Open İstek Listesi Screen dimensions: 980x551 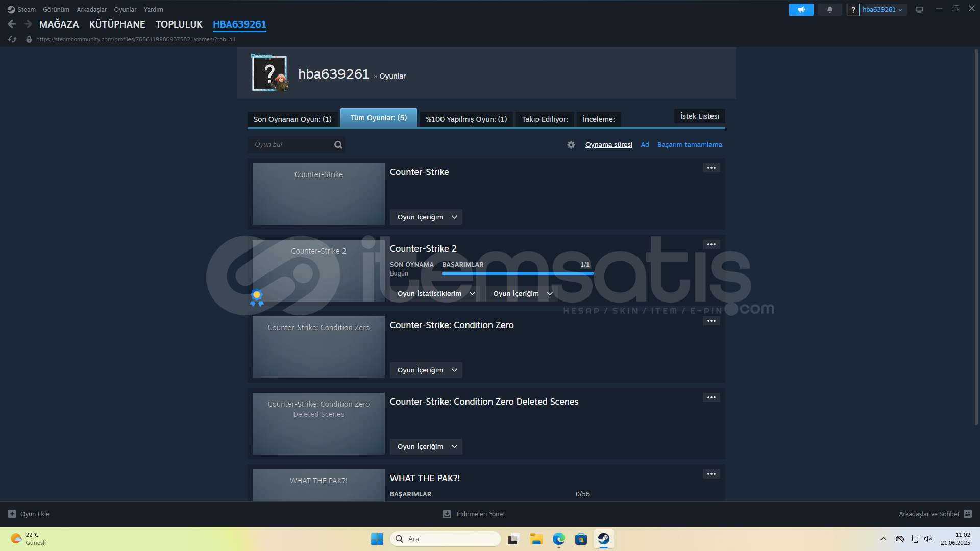700,116
